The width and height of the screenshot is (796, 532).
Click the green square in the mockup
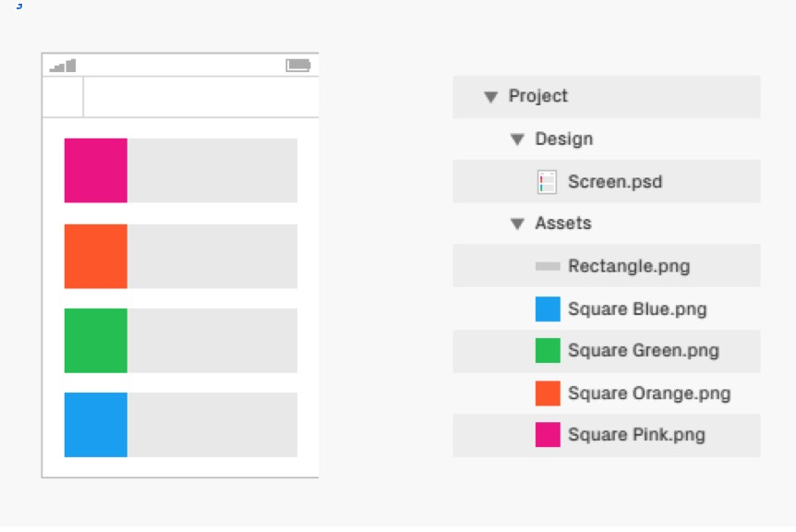96,341
